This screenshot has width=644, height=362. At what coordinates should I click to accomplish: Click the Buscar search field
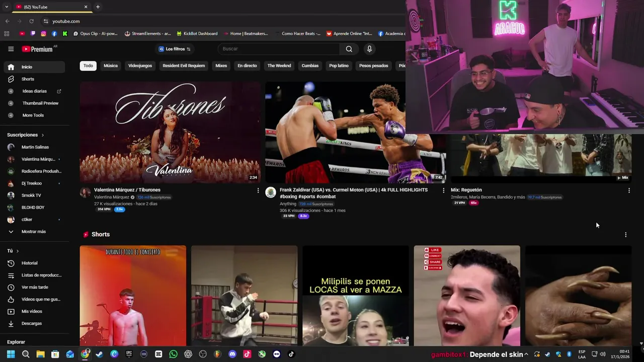279,49
